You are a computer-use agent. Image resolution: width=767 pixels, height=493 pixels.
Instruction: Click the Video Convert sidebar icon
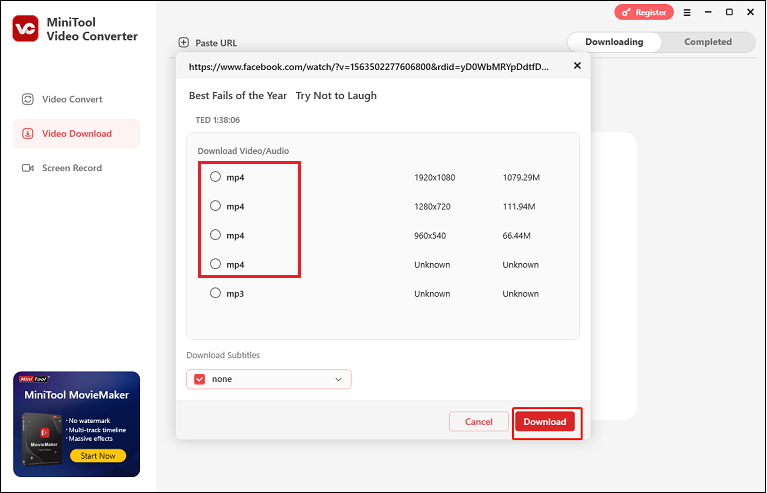click(x=28, y=99)
